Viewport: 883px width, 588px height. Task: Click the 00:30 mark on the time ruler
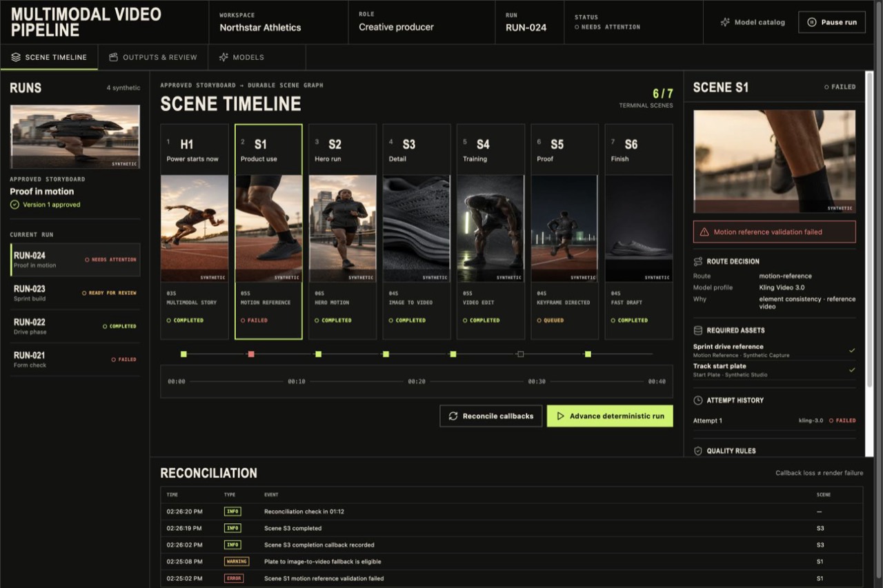[537, 381]
